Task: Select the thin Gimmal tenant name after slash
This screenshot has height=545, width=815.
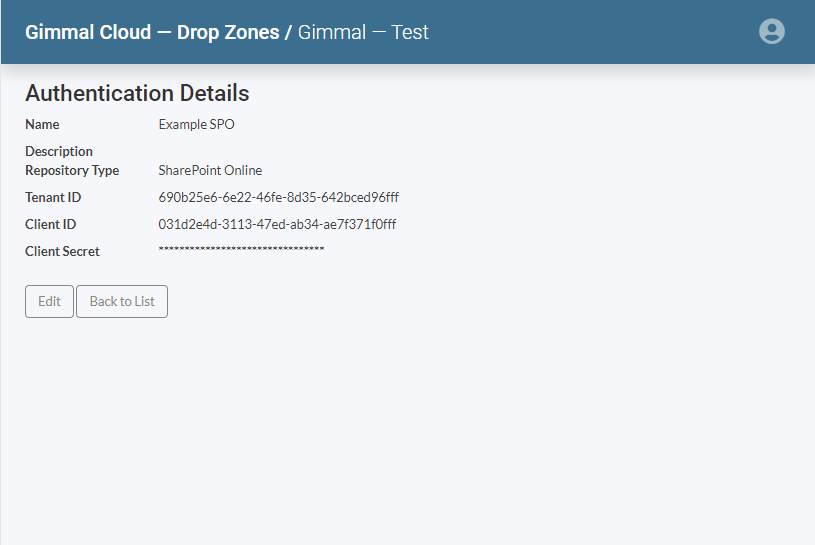Action: click(332, 32)
